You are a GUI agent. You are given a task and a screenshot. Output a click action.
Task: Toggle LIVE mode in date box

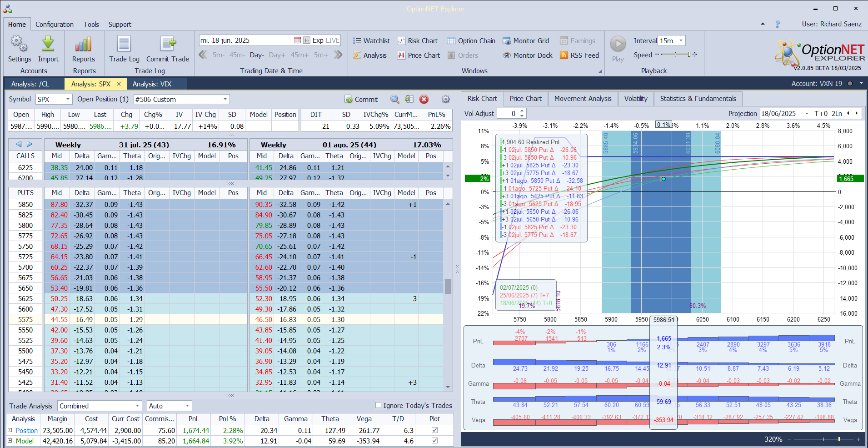(x=333, y=40)
